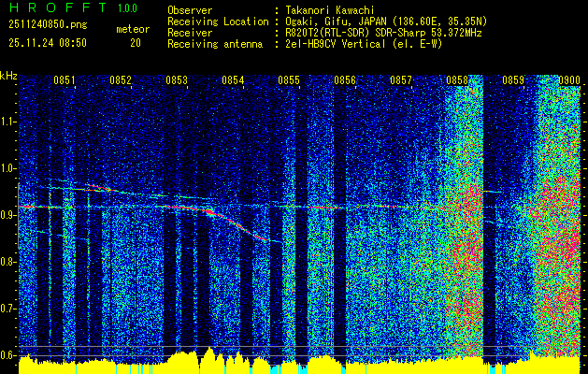The height and width of the screenshot is (374, 588).
Task: Click the 1.1 kHz frequency label
Action: pos(7,122)
